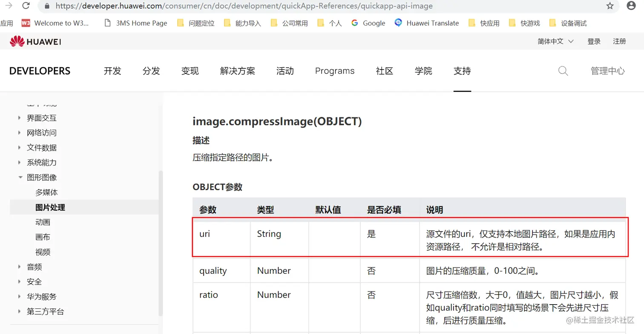Screen dimensions: 644x334
Task: Click the 登录 link
Action: (x=594, y=41)
